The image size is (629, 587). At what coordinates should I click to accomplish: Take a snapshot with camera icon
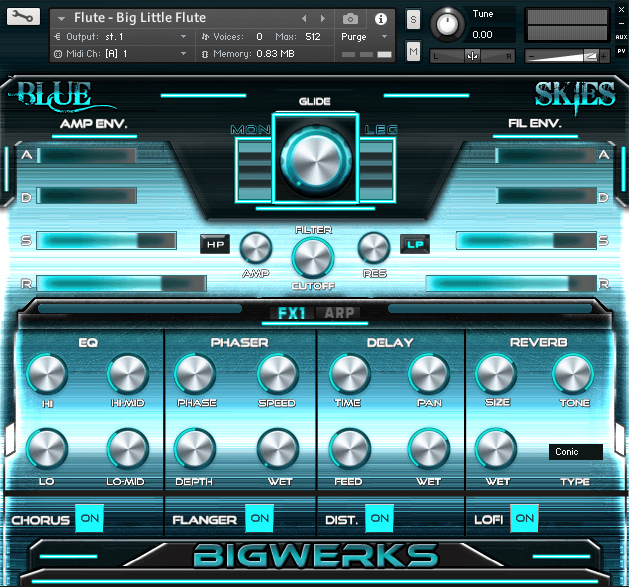click(350, 19)
